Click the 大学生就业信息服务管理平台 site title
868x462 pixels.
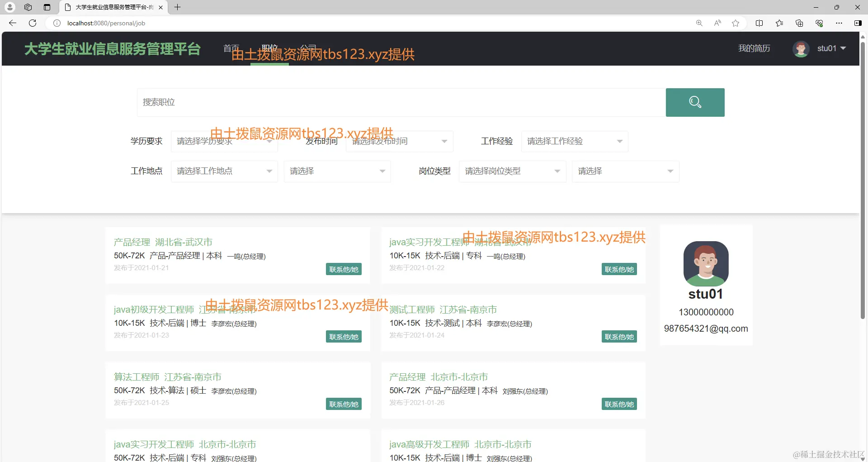pyautogui.click(x=113, y=49)
